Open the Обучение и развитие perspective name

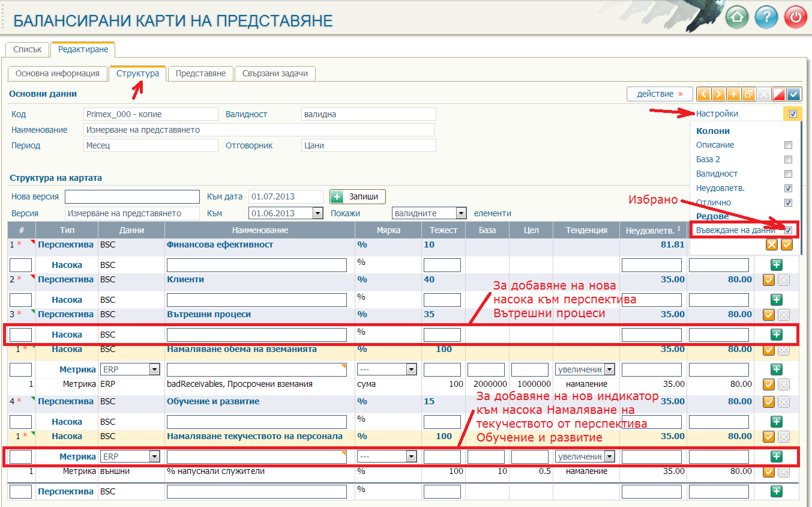(x=213, y=401)
